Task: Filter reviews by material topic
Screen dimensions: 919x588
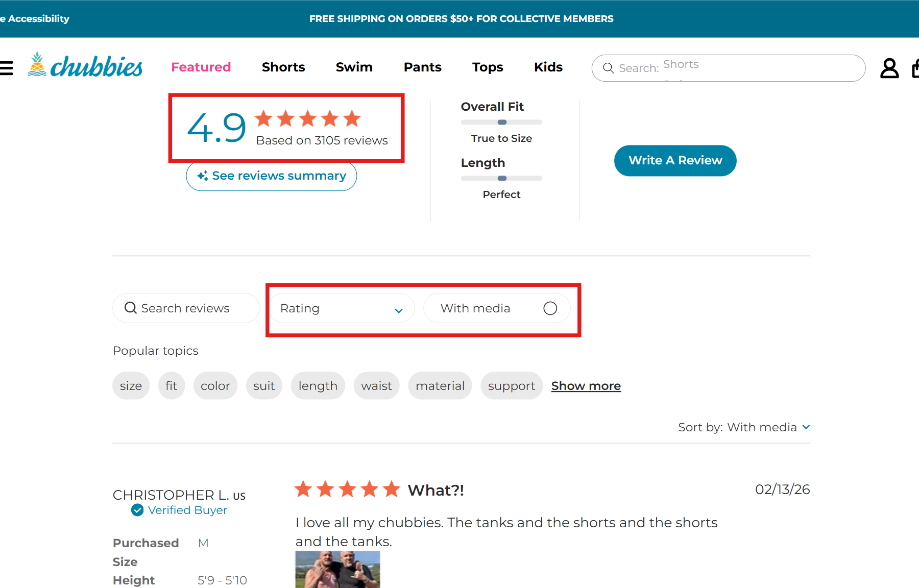Action: (x=440, y=386)
